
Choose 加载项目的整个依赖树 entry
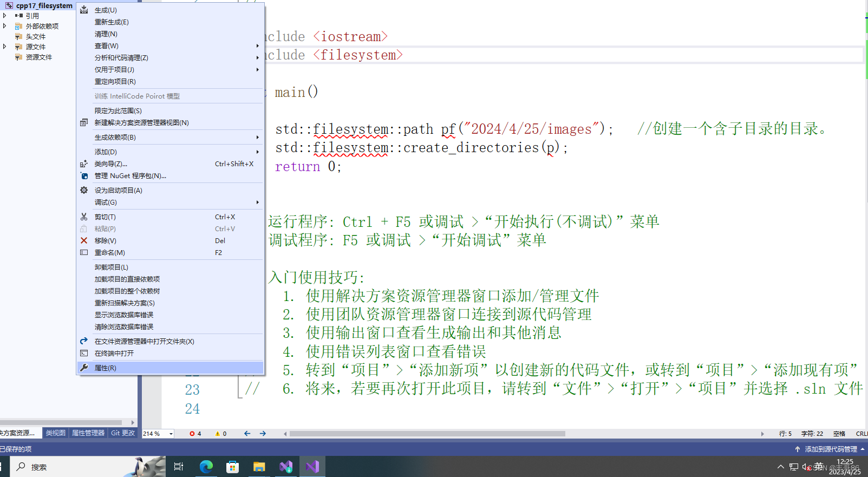coord(171,291)
